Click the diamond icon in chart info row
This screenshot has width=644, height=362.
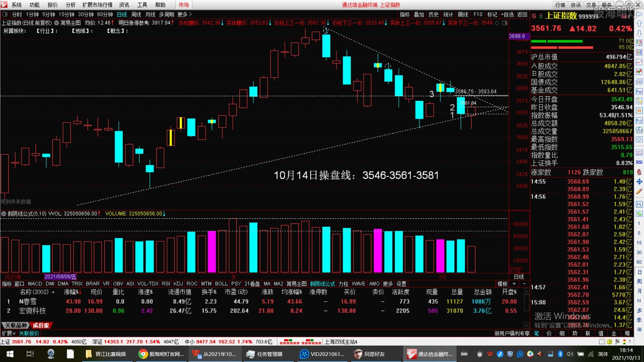coord(497,23)
